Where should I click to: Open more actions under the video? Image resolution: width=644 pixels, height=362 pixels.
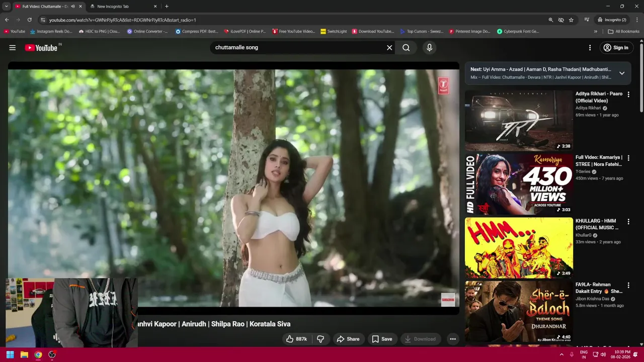(453, 339)
